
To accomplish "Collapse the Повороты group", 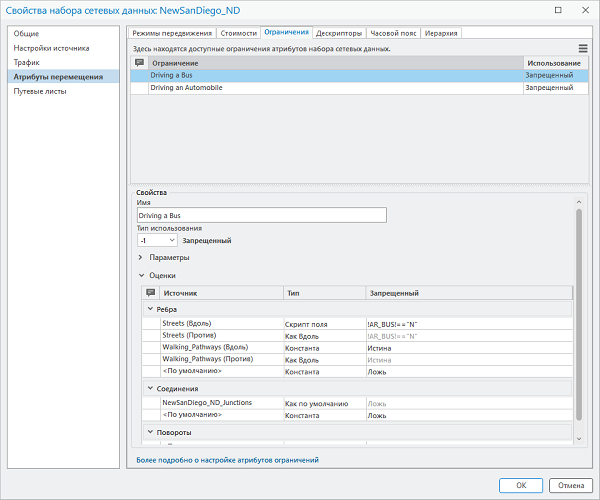I will (x=150, y=432).
